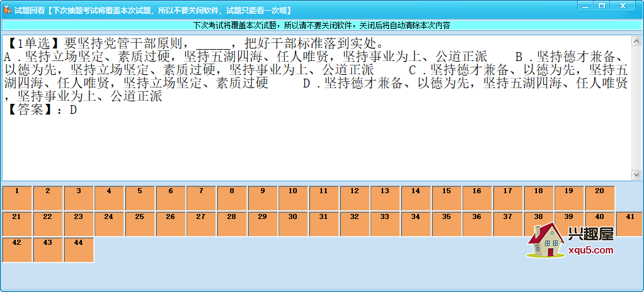Click inside the question text area
Screen dimensions: 644x292
point(315,145)
